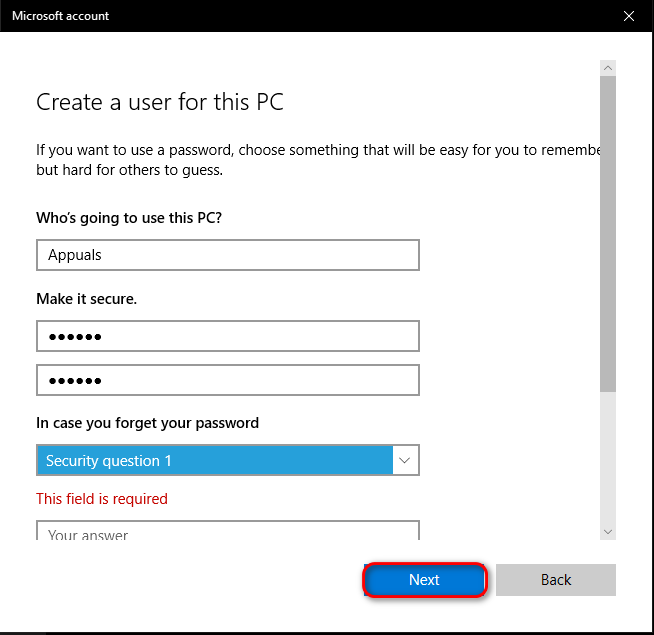Click the scrollbar down arrow
The height and width of the screenshot is (635, 654).
tap(608, 532)
